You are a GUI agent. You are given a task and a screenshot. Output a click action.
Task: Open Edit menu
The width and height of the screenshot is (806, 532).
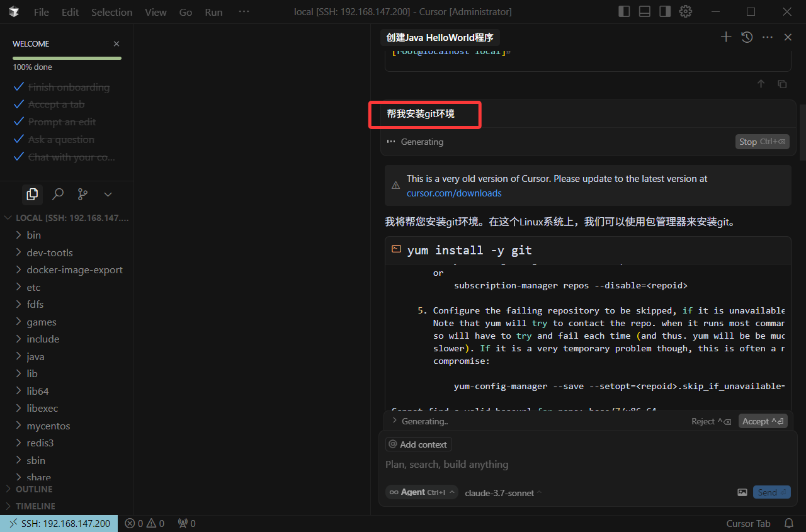click(x=70, y=12)
